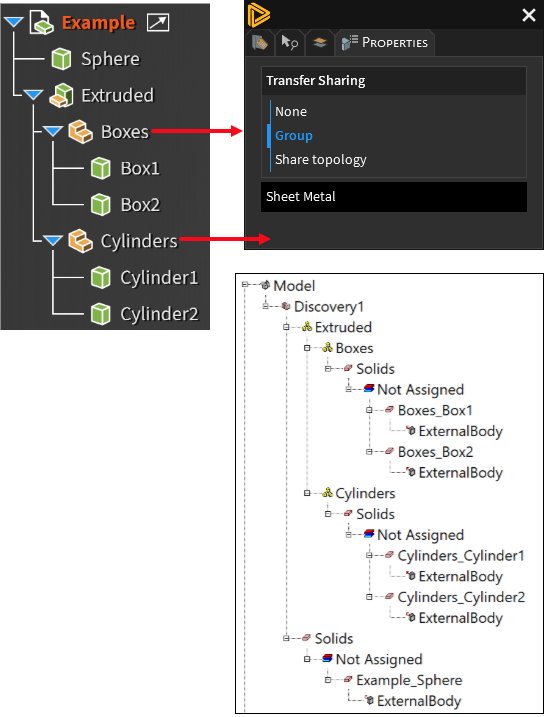The width and height of the screenshot is (544, 717).
Task: Click the Cylinders_Cylinder2 part icon
Action: (x=389, y=596)
